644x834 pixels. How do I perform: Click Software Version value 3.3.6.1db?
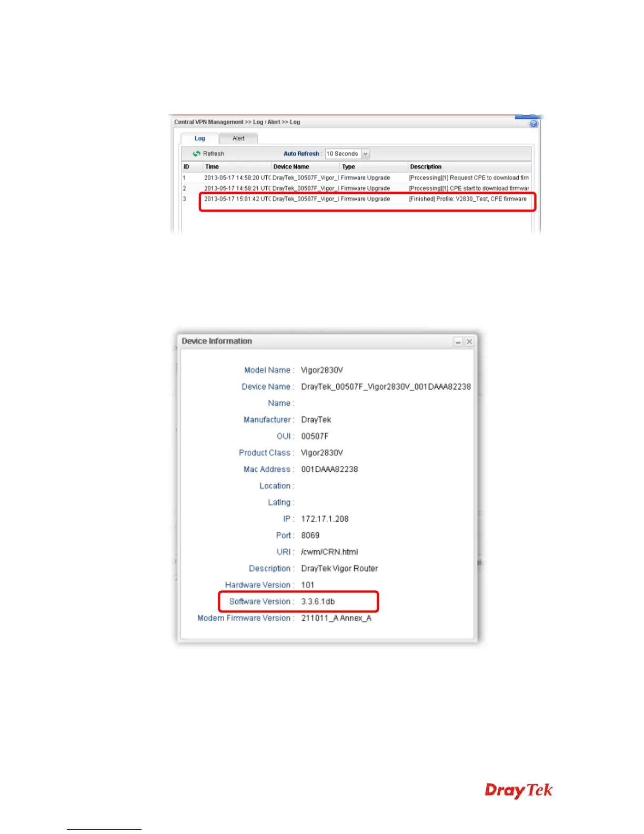pyautogui.click(x=318, y=601)
